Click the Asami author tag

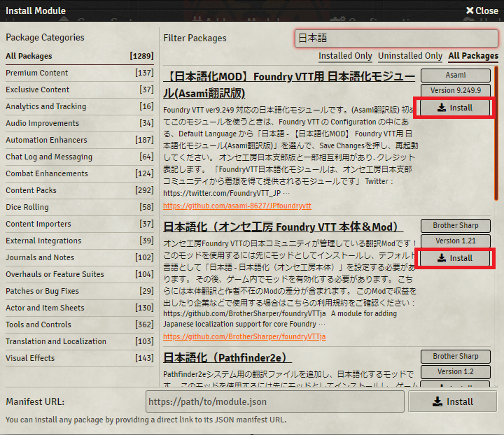tap(455, 76)
